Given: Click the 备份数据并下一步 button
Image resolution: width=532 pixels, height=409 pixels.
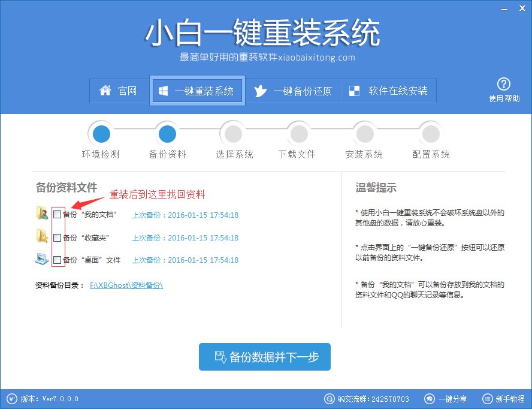Looking at the screenshot, I should 264,356.
